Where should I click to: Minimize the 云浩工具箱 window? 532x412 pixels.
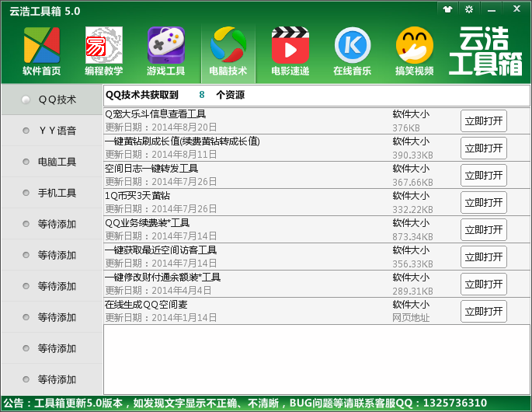point(492,9)
